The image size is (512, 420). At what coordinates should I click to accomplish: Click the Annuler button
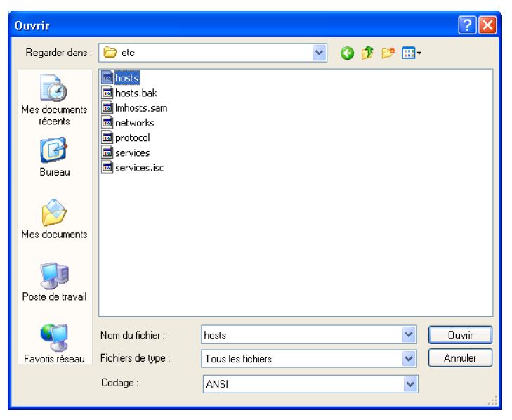(460, 358)
